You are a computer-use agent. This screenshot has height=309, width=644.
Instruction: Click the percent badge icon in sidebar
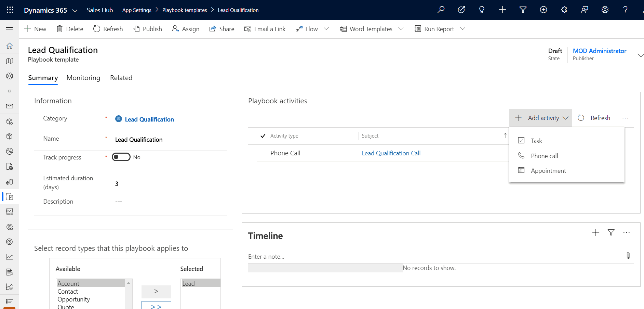pos(10,151)
